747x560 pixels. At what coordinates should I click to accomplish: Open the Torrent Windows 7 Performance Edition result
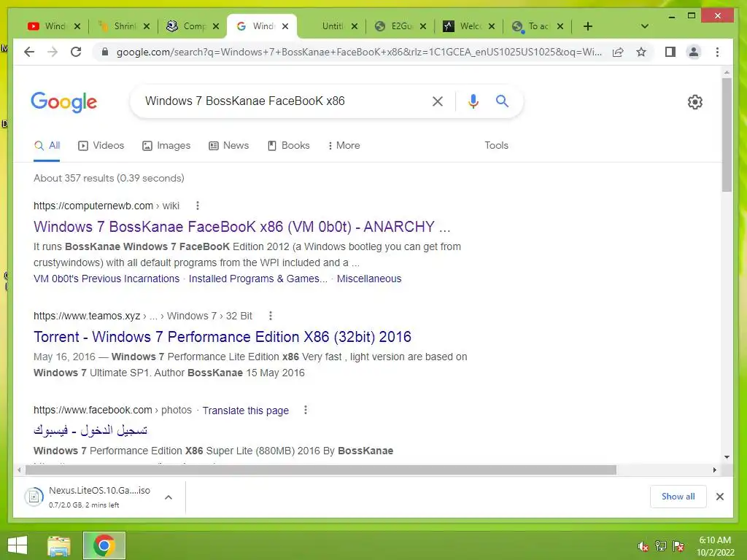click(222, 337)
